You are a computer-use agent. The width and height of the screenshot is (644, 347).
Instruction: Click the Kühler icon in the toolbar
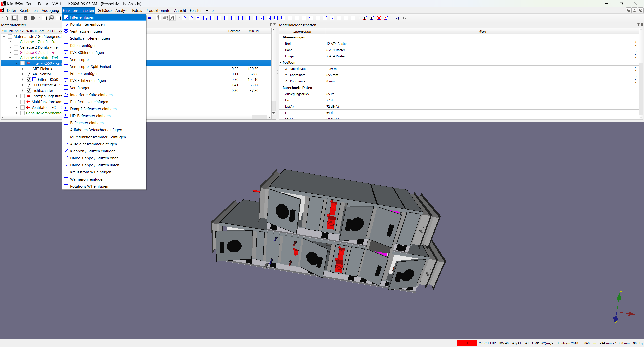212,18
